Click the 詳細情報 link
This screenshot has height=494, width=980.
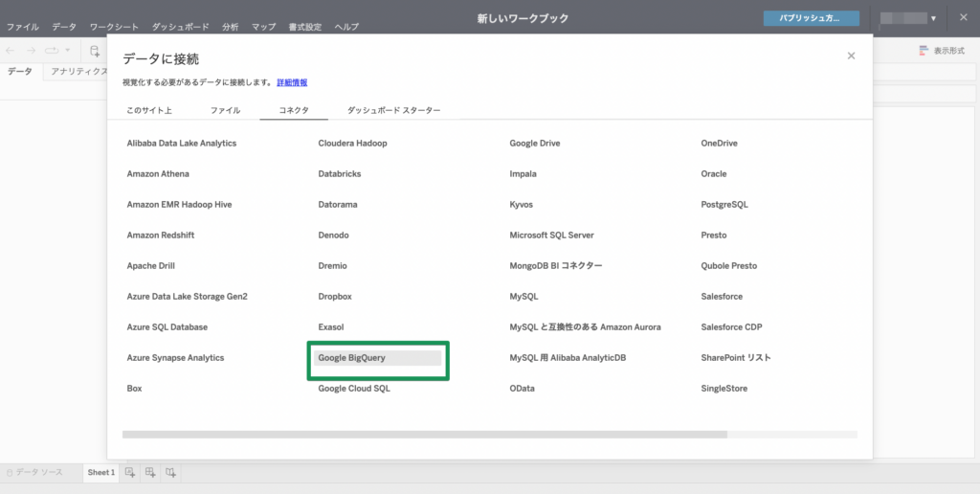click(292, 83)
